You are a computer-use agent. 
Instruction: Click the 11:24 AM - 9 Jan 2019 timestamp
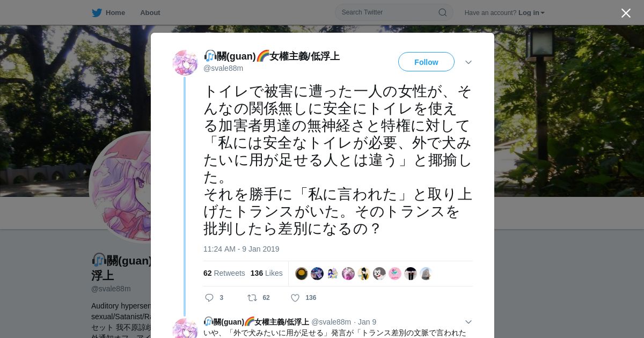coord(241,249)
